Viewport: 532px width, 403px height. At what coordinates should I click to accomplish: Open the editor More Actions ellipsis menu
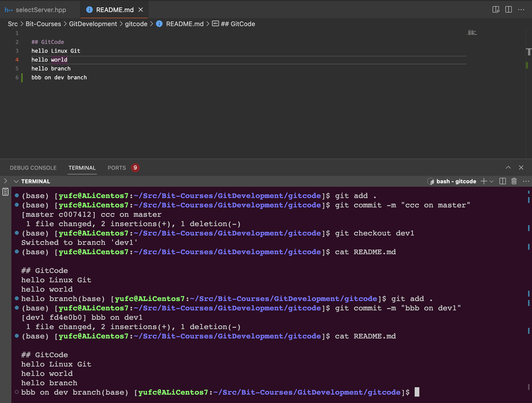[x=521, y=10]
